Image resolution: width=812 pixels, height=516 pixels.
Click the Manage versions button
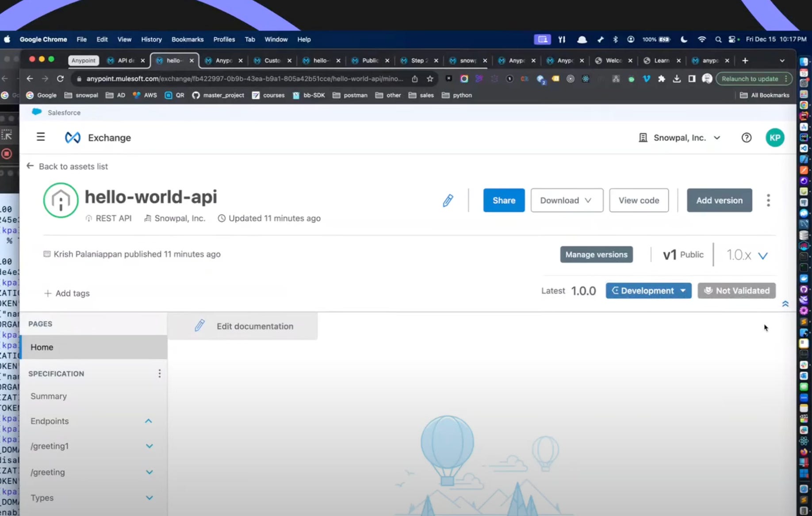pos(596,254)
